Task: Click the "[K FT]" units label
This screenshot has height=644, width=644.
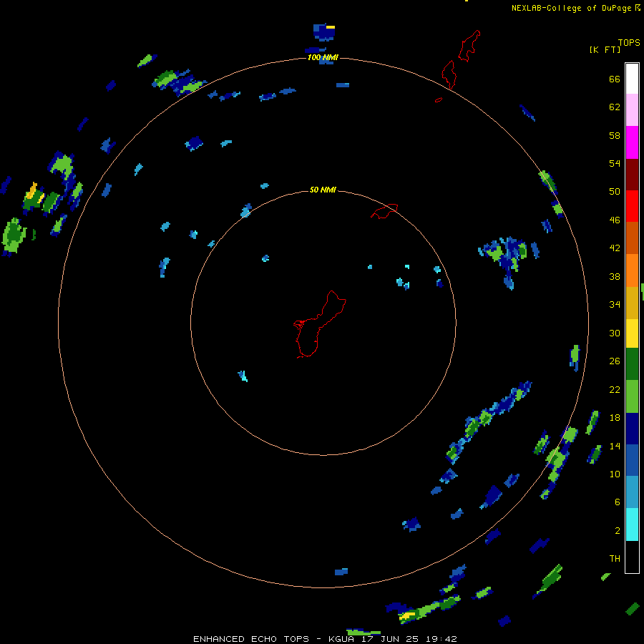Action: 605,49
